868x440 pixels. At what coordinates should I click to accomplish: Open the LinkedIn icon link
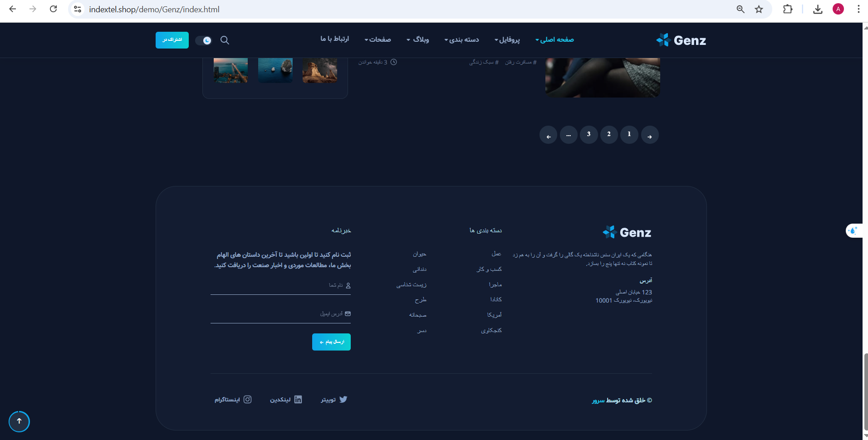click(298, 400)
